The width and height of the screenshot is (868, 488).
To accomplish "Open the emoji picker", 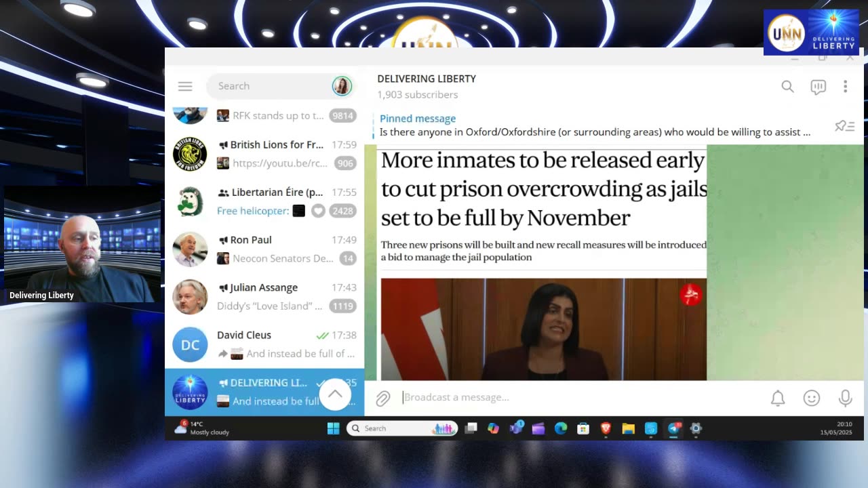I will pyautogui.click(x=812, y=399).
